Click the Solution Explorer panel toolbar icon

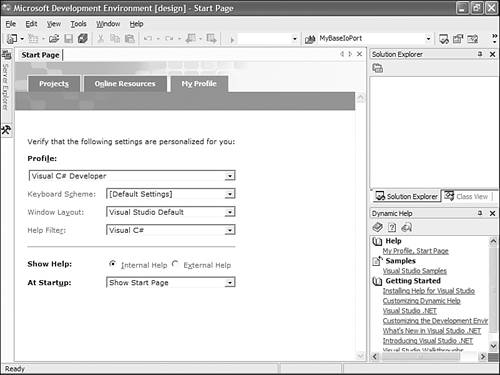click(377, 68)
